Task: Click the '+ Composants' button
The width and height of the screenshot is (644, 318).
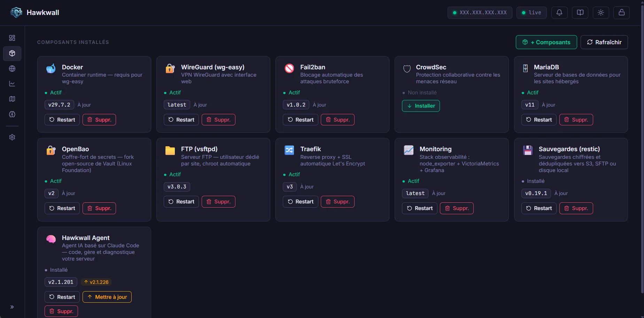Action: click(546, 42)
